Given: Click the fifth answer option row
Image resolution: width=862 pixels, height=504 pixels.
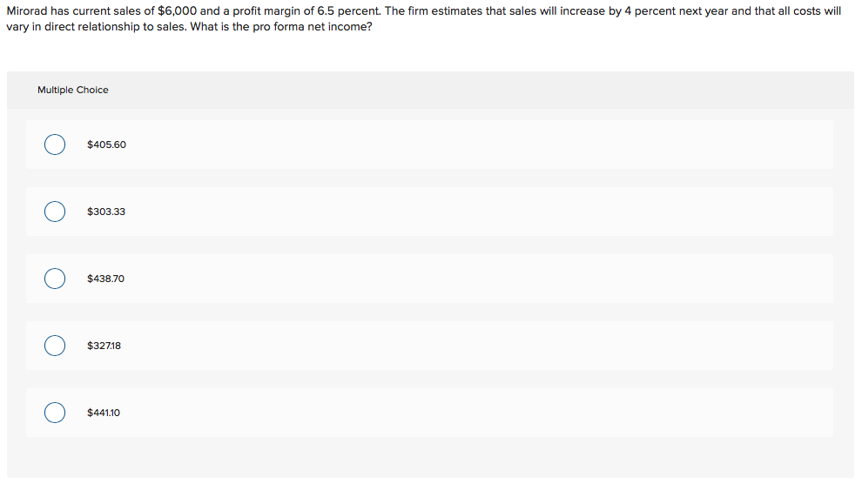Looking at the screenshot, I should [x=430, y=412].
